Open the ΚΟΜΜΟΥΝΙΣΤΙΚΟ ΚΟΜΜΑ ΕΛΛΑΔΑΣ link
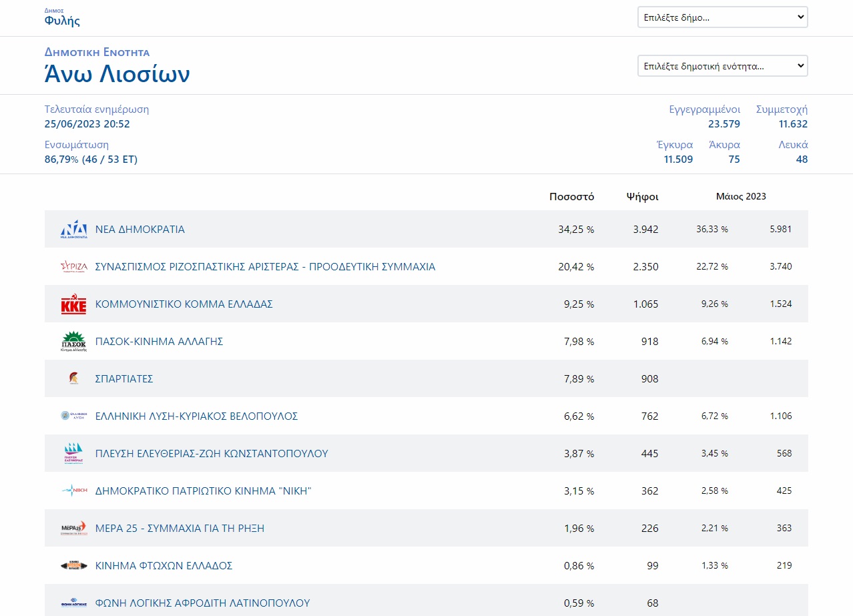This screenshot has width=853, height=616. [x=184, y=304]
